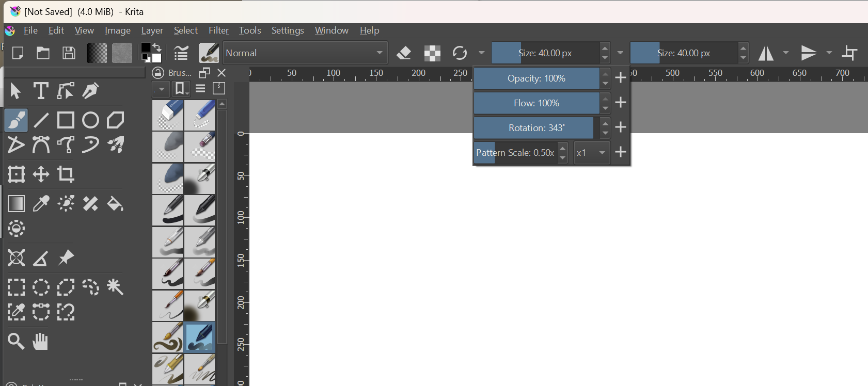The height and width of the screenshot is (386, 868).
Task: Select the Zoom tool
Action: click(16, 341)
